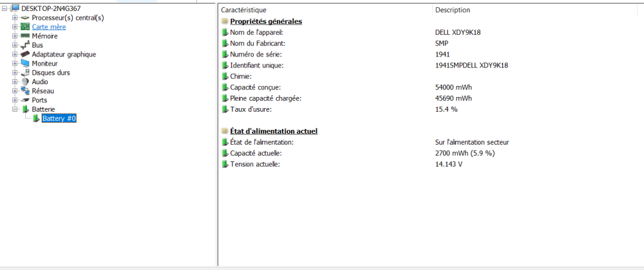
Task: Click the Mémoire RAM icon
Action: [25, 36]
